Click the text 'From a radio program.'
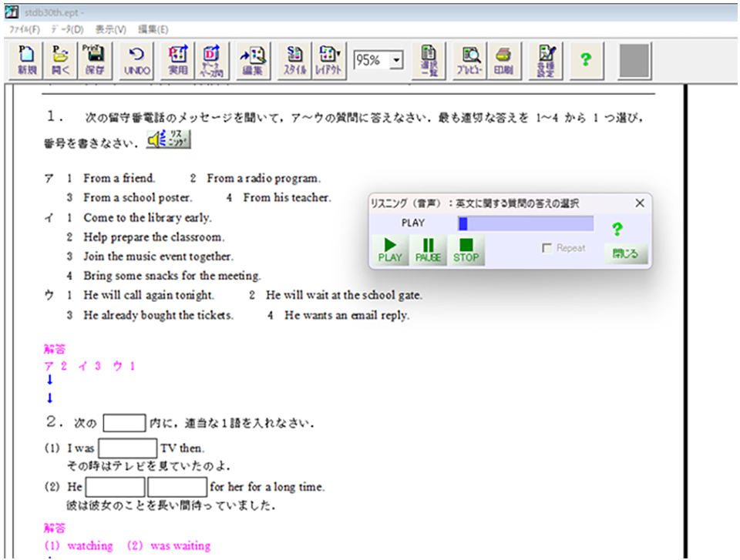This screenshot has width=740, height=560. coord(264,179)
